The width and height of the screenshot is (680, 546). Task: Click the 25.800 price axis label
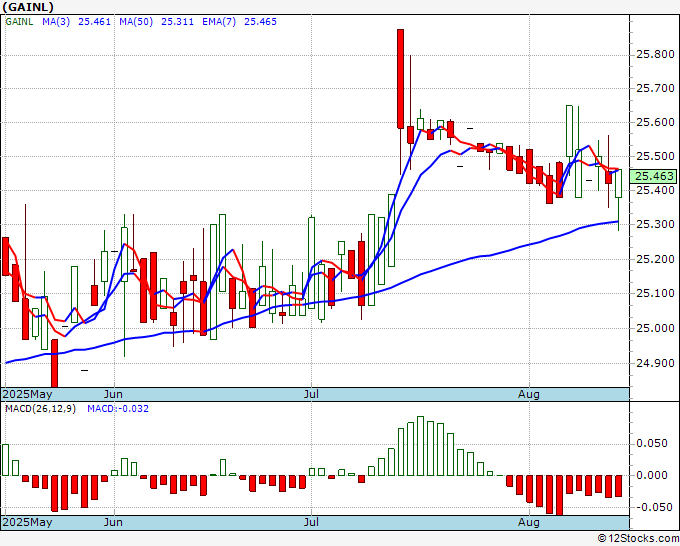click(655, 54)
